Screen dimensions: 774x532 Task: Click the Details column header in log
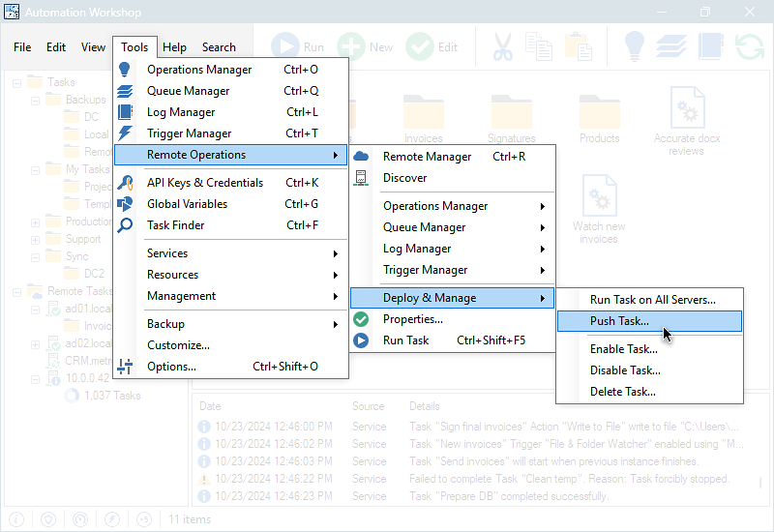click(424, 406)
